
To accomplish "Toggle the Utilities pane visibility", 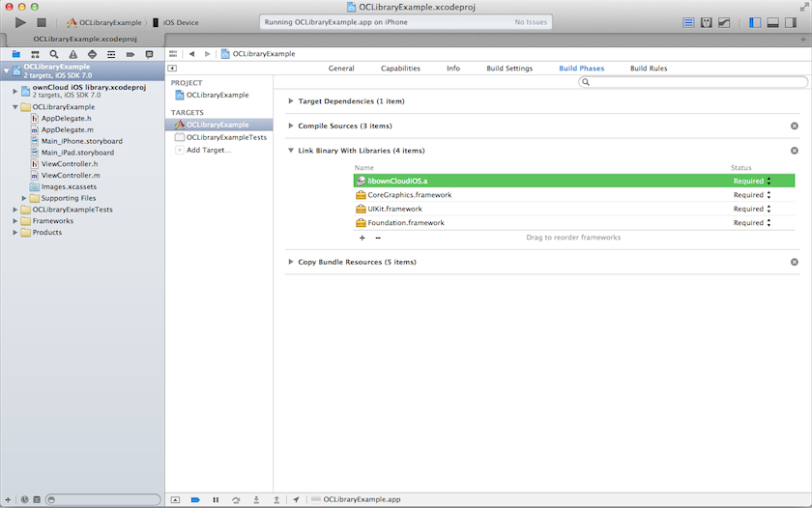I will [x=792, y=22].
